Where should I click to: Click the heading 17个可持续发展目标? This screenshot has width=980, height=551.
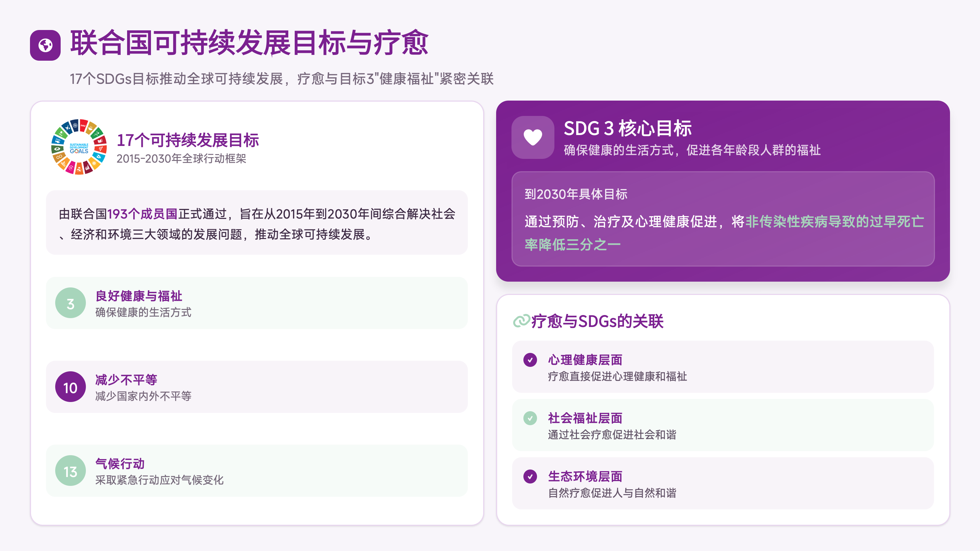point(187,140)
